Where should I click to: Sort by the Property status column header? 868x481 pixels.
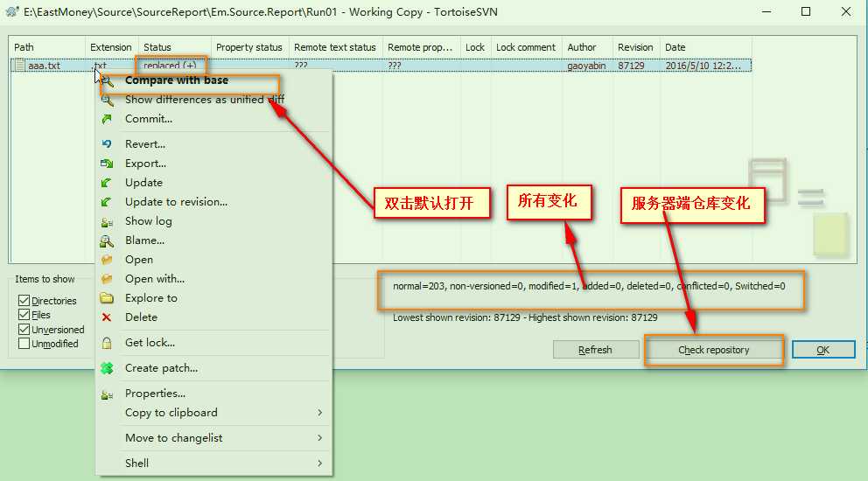point(250,47)
